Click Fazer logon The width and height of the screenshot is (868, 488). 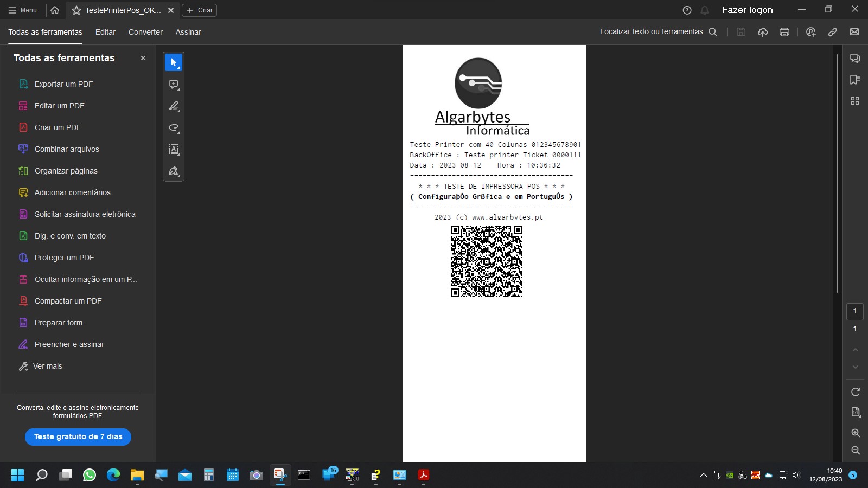point(747,10)
